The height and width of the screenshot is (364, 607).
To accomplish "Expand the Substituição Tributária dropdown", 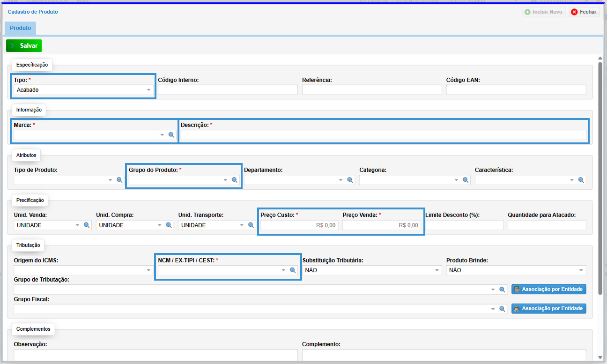I will coord(437,270).
